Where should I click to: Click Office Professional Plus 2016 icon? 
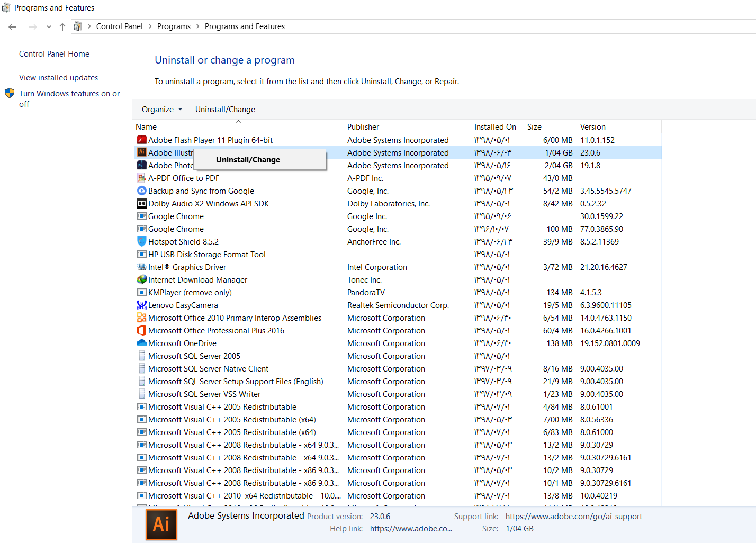tap(142, 330)
